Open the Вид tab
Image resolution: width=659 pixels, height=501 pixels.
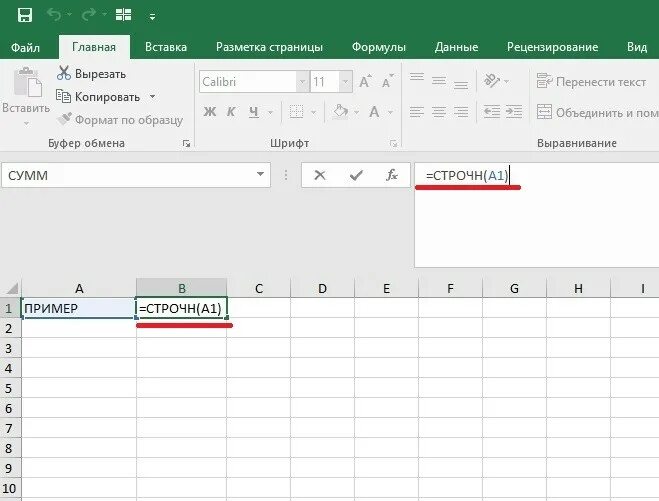tap(637, 47)
